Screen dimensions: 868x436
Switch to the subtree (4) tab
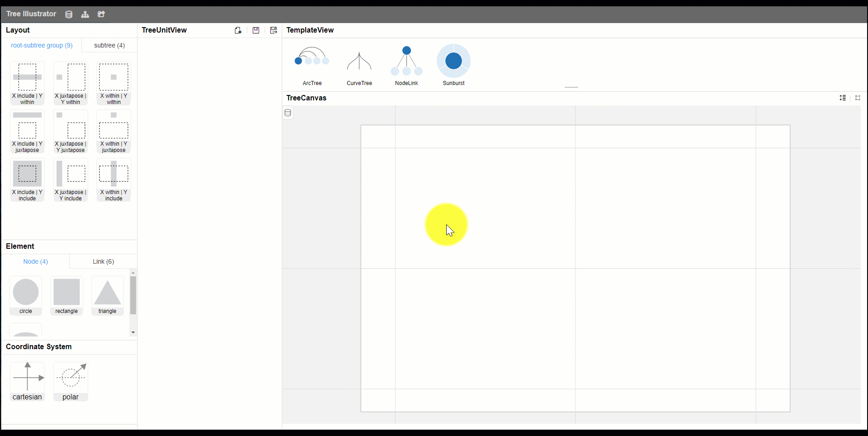[x=109, y=45]
